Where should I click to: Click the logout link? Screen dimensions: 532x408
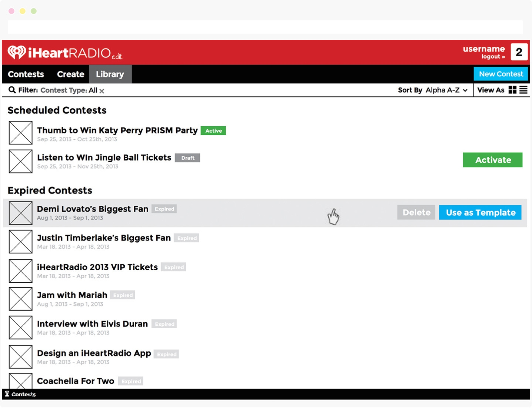[x=493, y=57]
